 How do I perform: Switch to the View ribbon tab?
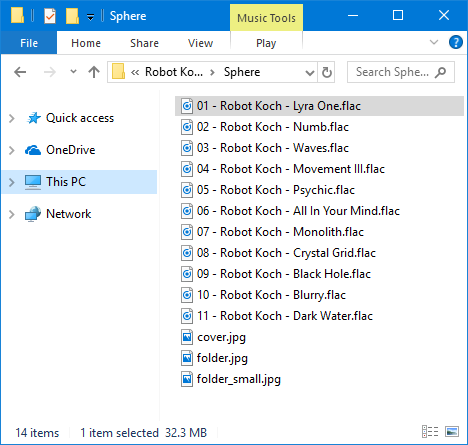(x=200, y=43)
